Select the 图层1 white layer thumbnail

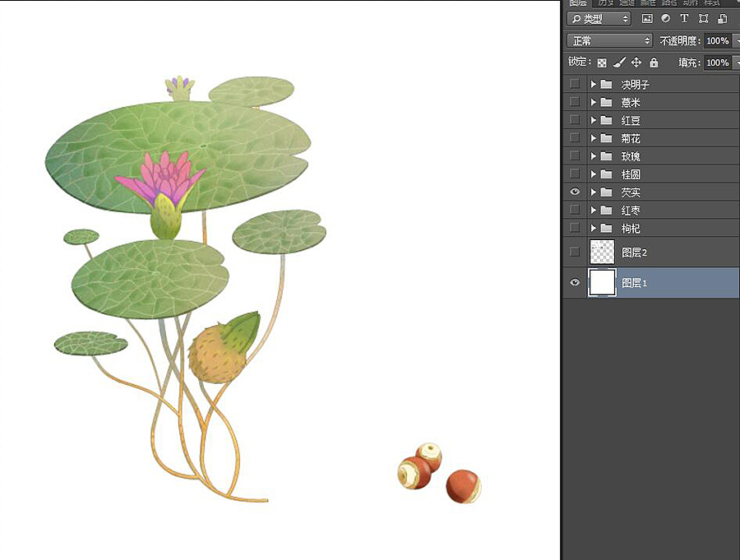pos(602,282)
